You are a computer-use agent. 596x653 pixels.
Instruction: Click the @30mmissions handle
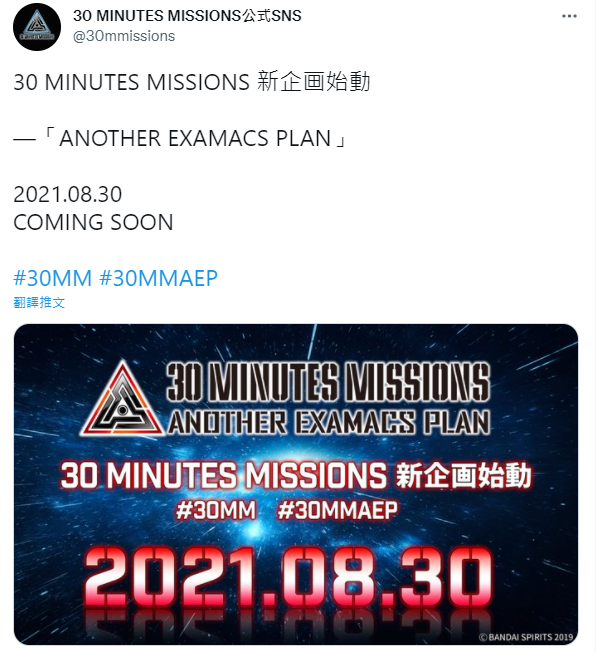pos(124,36)
